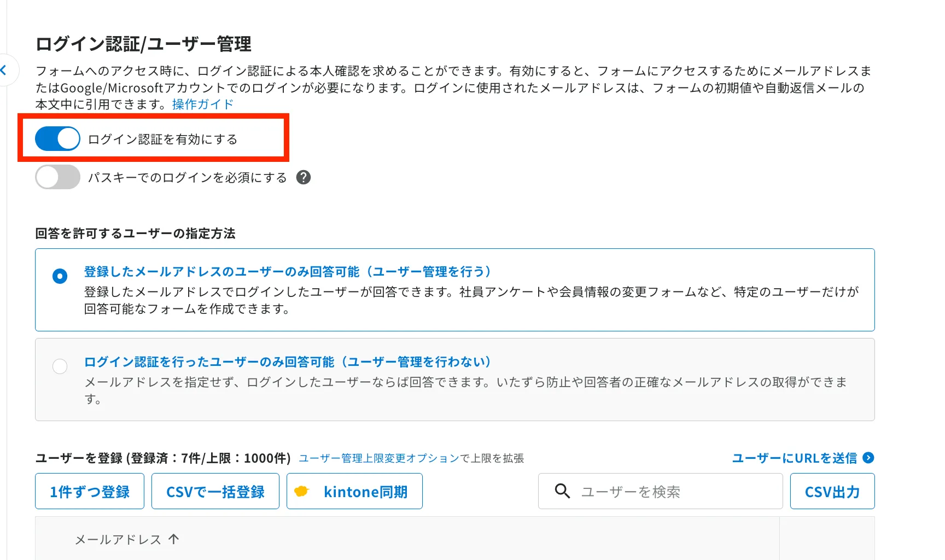Click the kintone cloud icon
This screenshot has width=945, height=560.
(x=301, y=491)
